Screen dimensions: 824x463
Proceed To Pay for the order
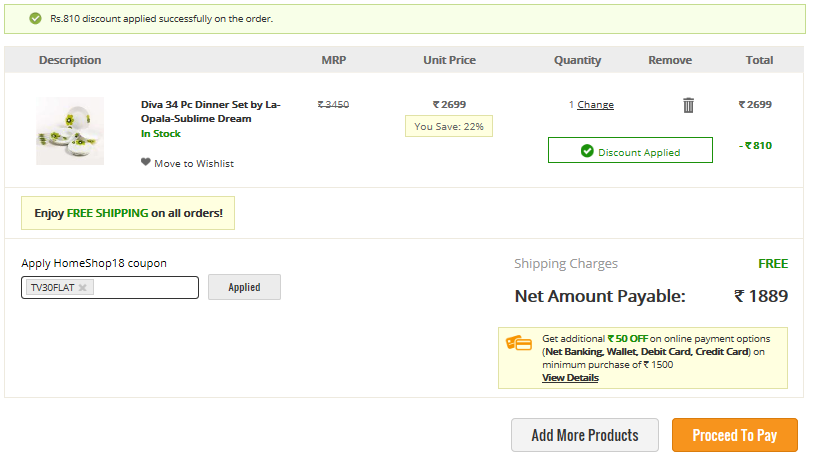pos(735,435)
